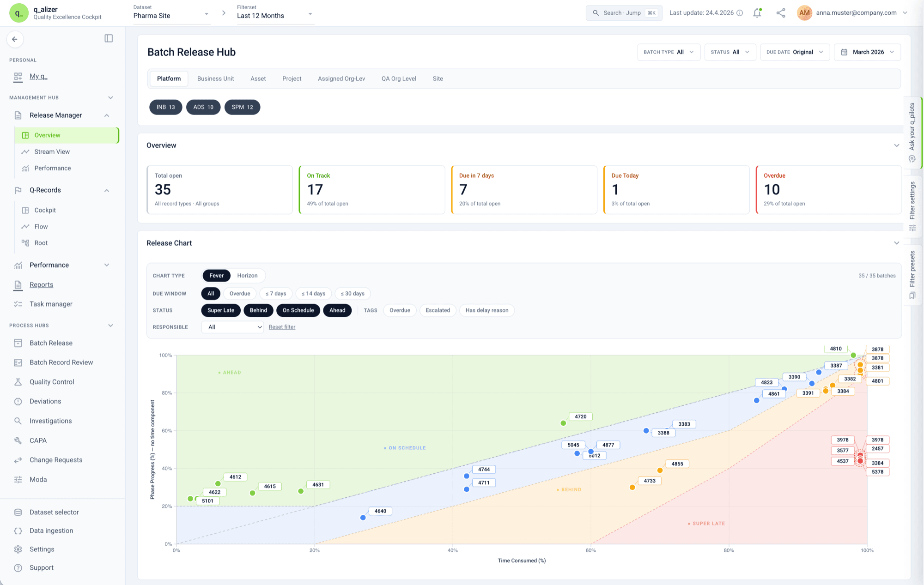Click the Moda sliders icon
This screenshot has height=585, width=924.
(x=18, y=480)
